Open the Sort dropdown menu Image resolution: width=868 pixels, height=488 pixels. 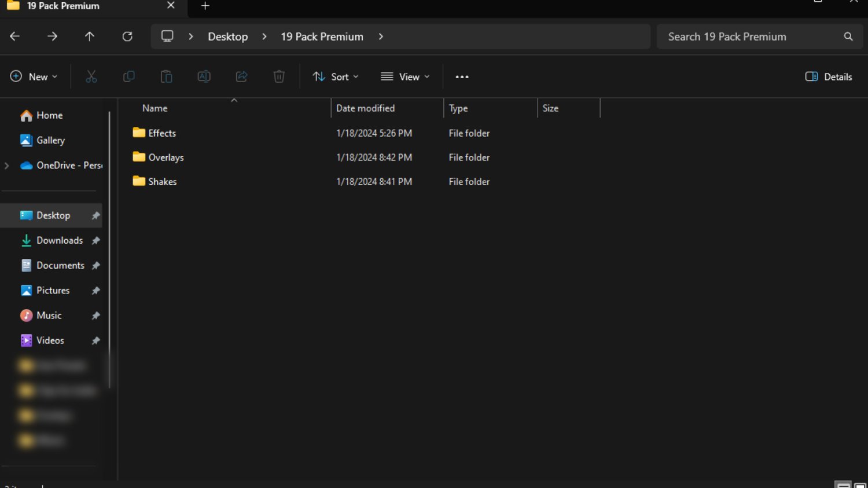point(336,76)
